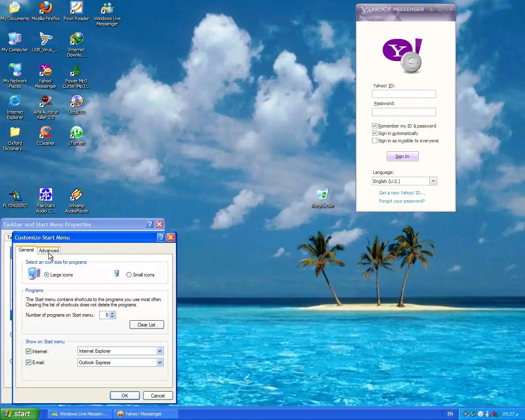
Task: Select the uTorrent desktop icon
Action: (x=76, y=136)
